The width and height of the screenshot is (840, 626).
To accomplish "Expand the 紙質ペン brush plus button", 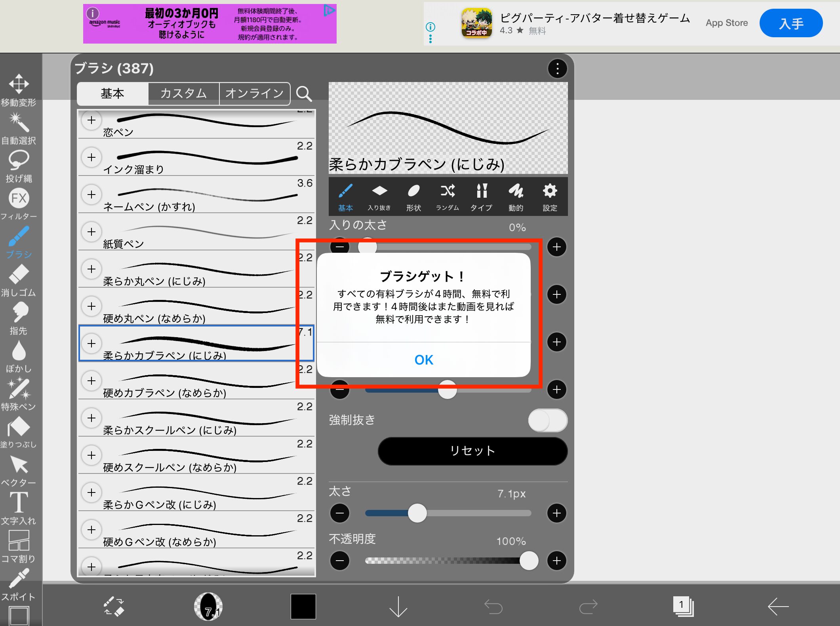I will tap(91, 232).
